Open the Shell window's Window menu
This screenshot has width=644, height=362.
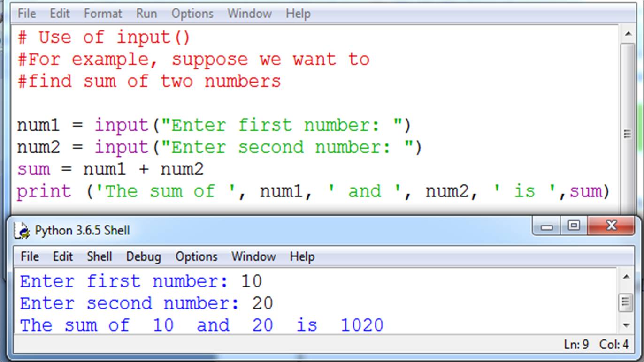point(253,256)
